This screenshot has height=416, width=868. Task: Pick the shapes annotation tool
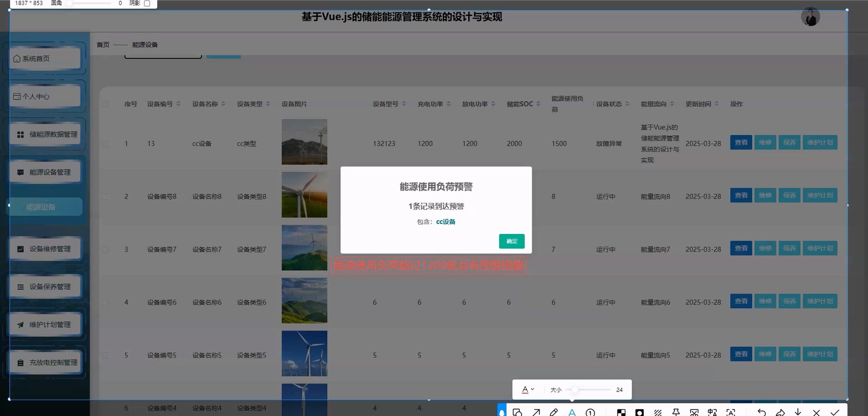517,412
